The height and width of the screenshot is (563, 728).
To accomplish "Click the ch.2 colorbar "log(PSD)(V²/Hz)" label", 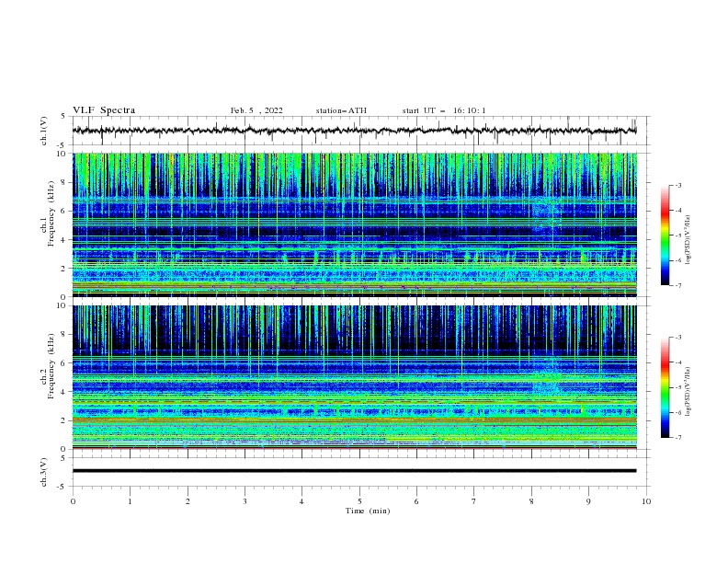I will 688,392.
